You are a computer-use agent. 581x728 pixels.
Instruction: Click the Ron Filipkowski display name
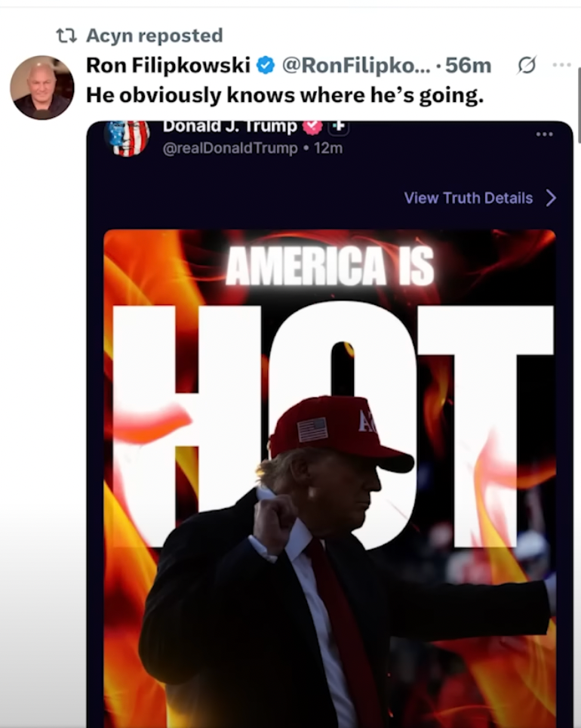[x=168, y=65]
